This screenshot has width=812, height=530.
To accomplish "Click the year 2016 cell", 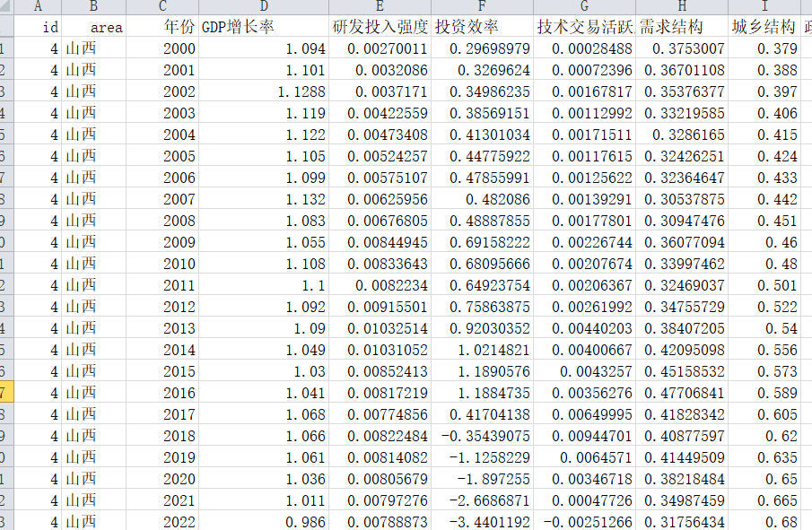I will pos(162,393).
